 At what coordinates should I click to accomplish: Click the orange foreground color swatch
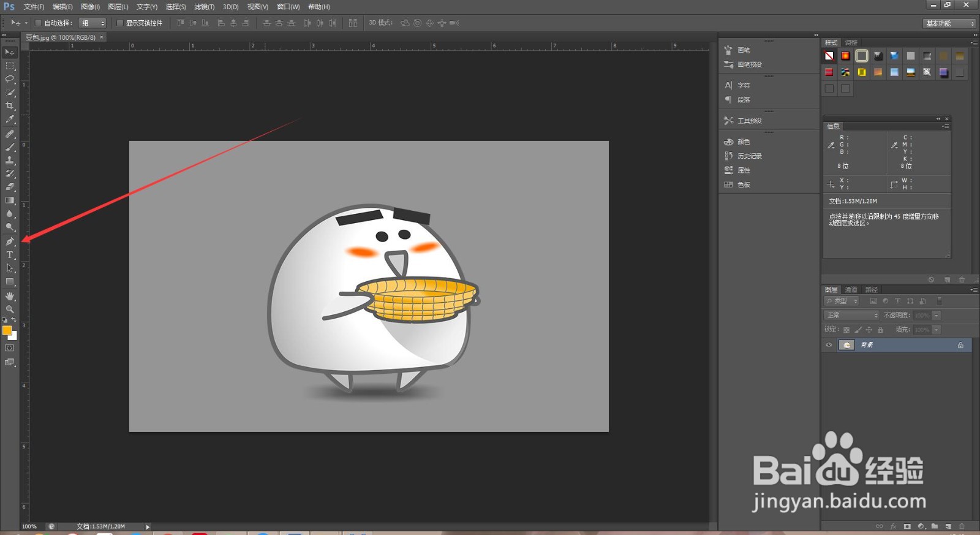pyautogui.click(x=7, y=330)
